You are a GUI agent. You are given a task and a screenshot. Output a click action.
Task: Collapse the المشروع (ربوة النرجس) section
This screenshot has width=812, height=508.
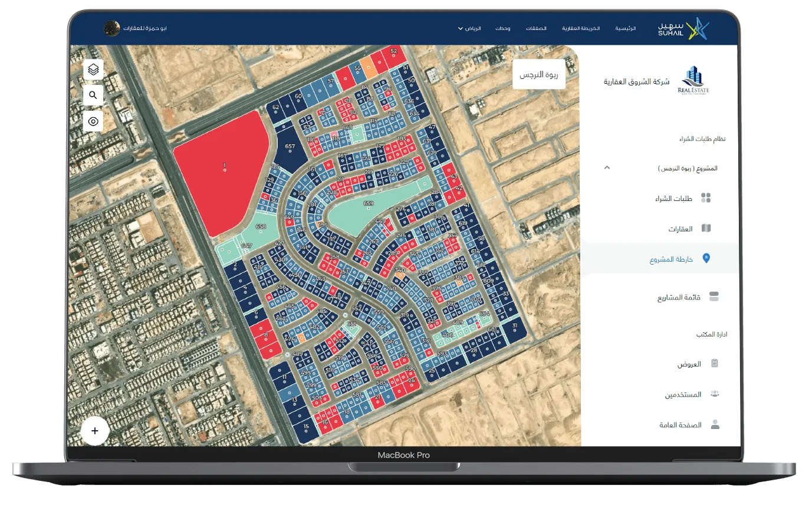pyautogui.click(x=607, y=168)
